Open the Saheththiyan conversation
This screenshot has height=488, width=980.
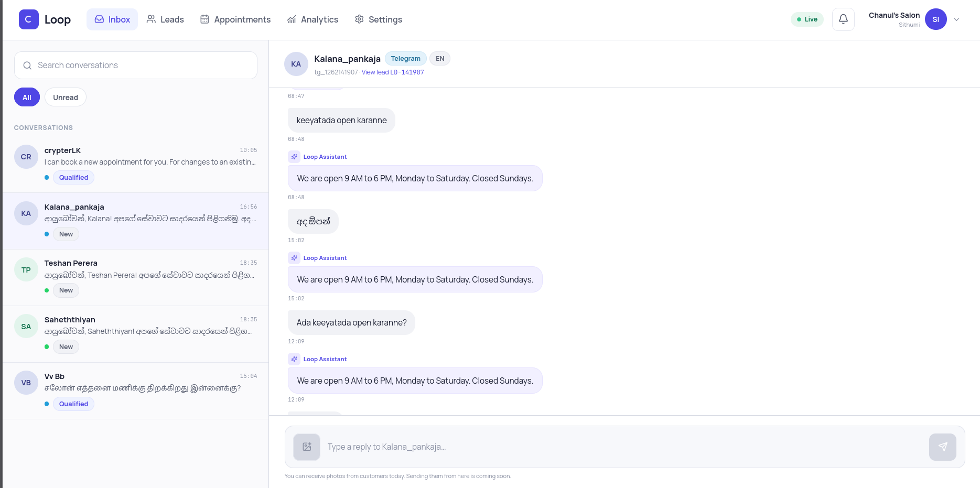click(x=136, y=334)
